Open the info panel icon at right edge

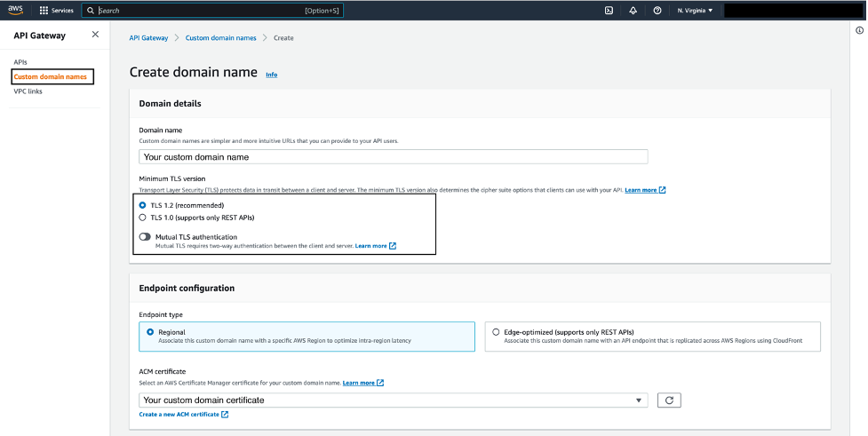(x=860, y=30)
